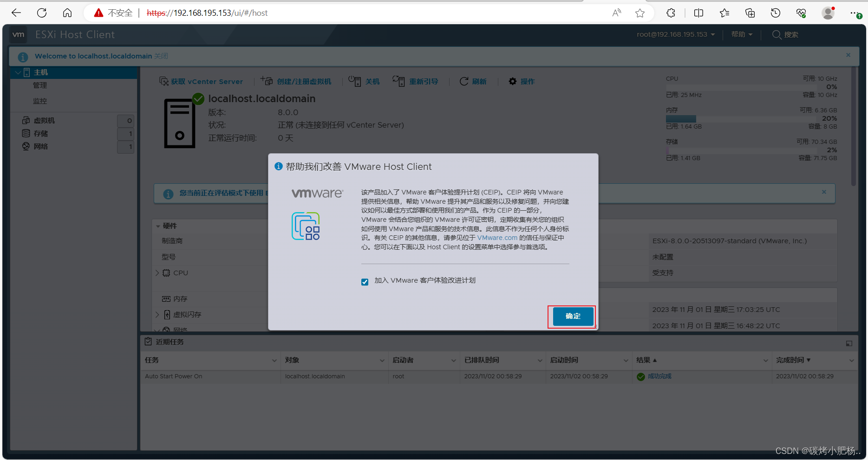Open the VMware.com link in the dialog
868x460 pixels.
497,238
